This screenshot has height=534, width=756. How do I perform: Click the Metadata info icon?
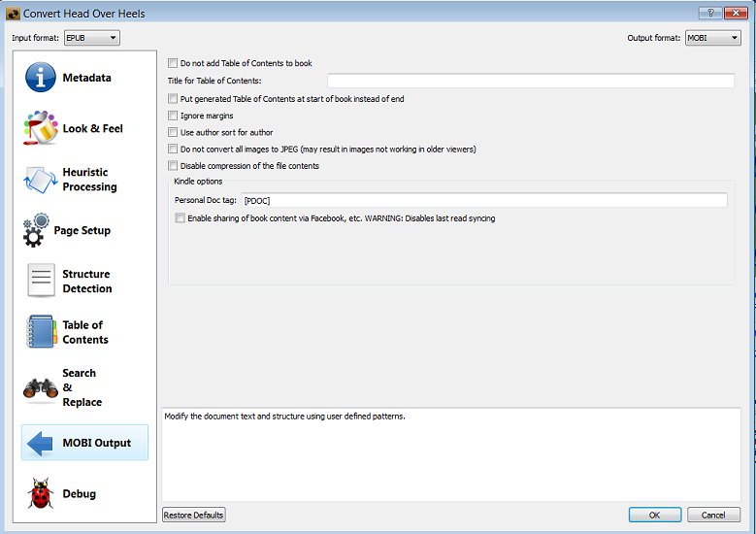point(40,78)
